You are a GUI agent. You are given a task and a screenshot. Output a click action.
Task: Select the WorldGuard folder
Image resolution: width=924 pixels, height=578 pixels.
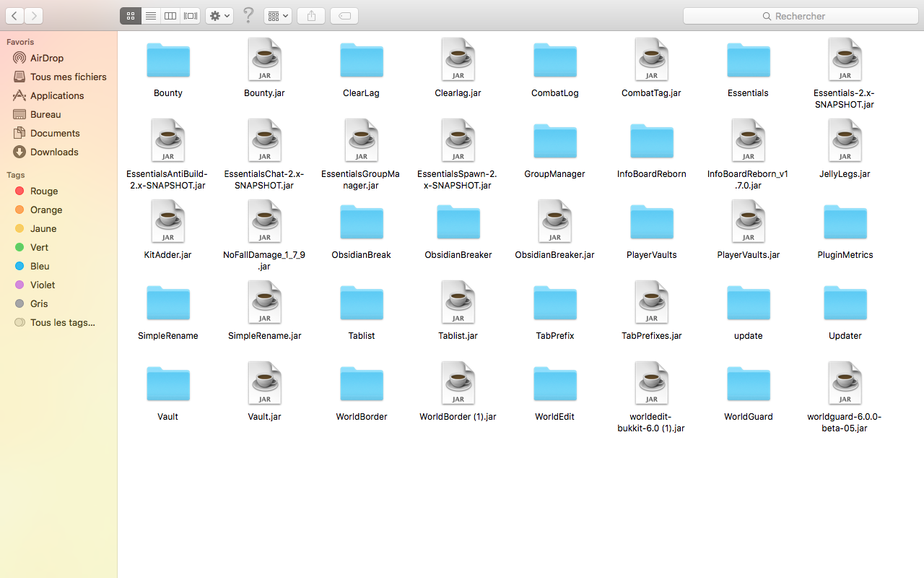749,384
